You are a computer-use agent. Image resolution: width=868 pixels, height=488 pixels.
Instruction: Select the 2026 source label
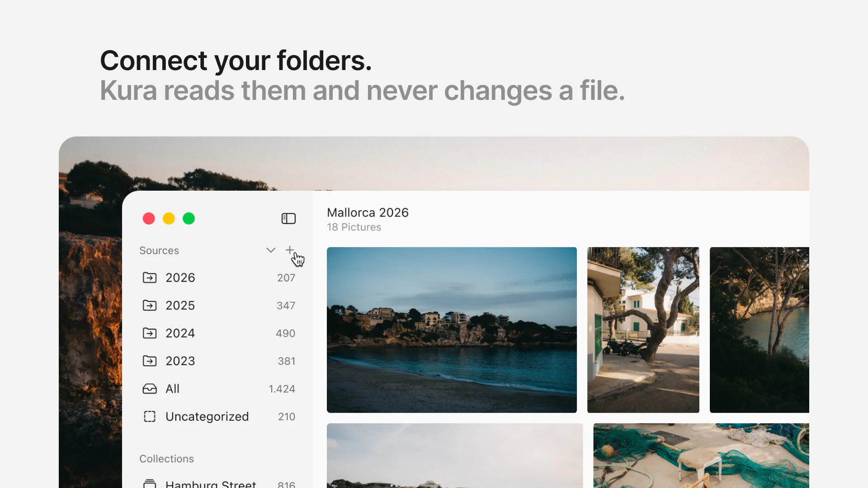point(180,277)
